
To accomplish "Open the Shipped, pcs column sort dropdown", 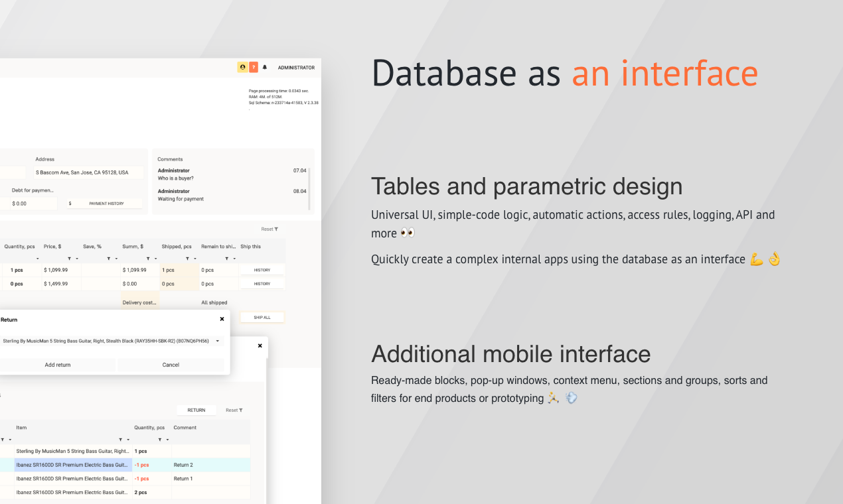I will tap(195, 259).
